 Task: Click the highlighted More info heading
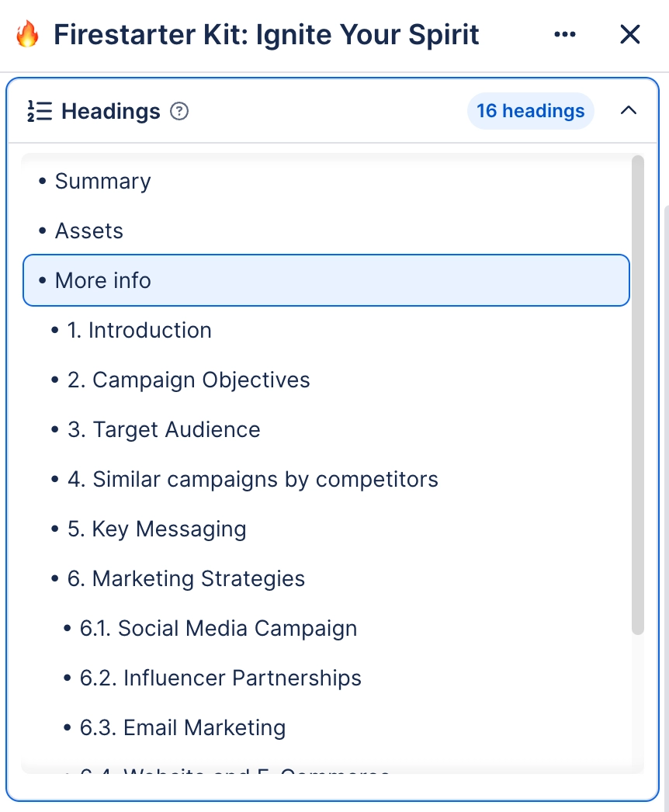102,280
